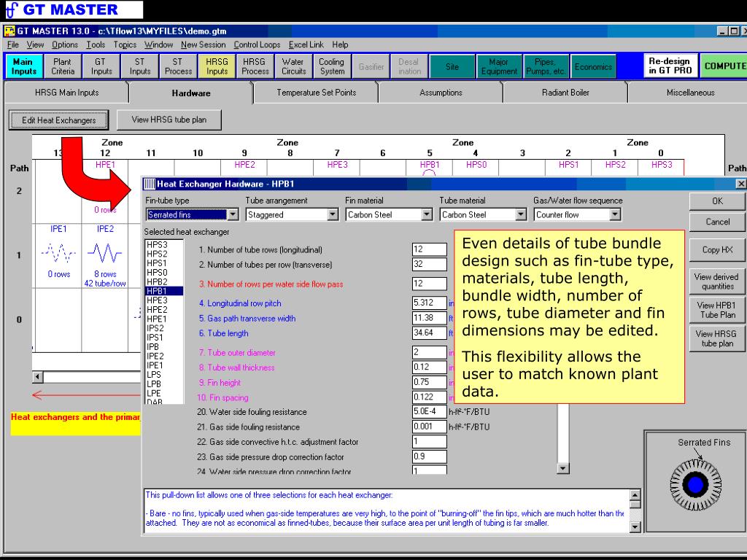Open the Options menu
Screen dimensions: 747x560
[65, 44]
